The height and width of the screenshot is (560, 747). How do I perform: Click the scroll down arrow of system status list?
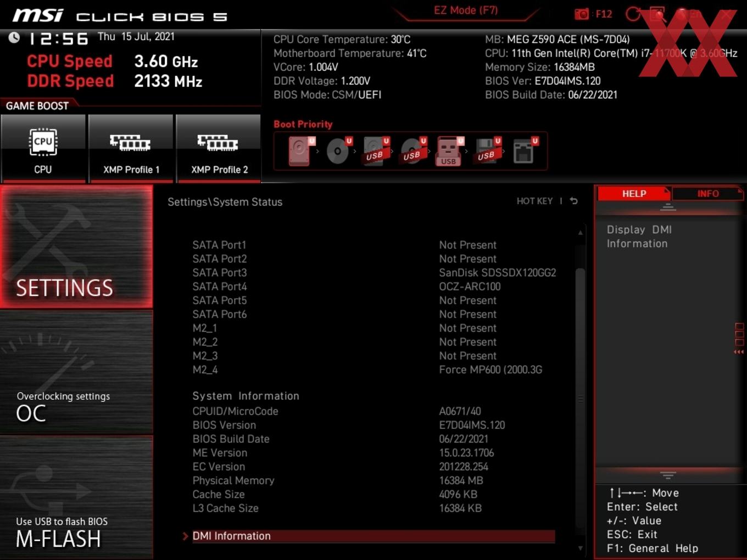580,548
